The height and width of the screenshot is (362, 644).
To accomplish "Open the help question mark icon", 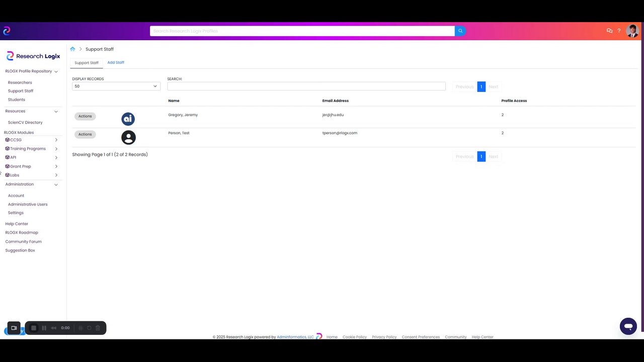I will pyautogui.click(x=619, y=31).
